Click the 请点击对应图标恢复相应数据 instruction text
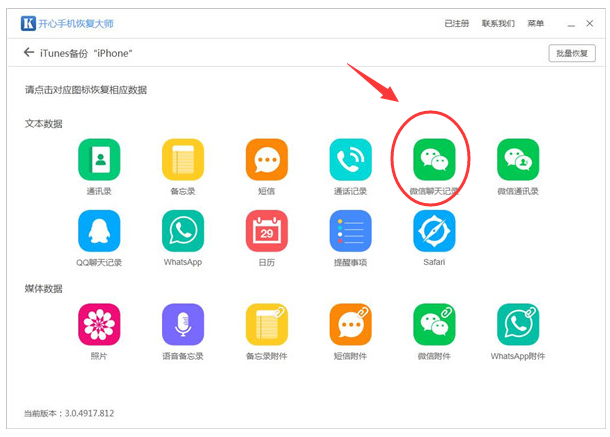610x437 pixels. pos(86,90)
